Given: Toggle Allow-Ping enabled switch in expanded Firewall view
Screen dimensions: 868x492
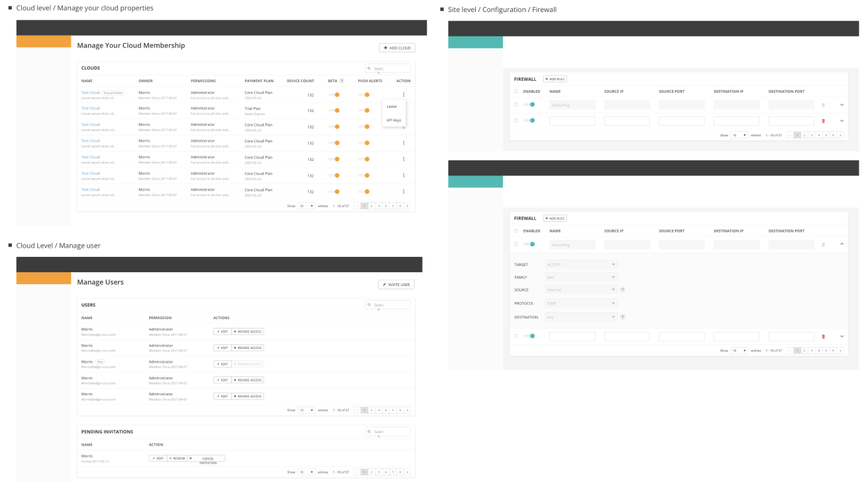Looking at the screenshot, I should pyautogui.click(x=529, y=244).
